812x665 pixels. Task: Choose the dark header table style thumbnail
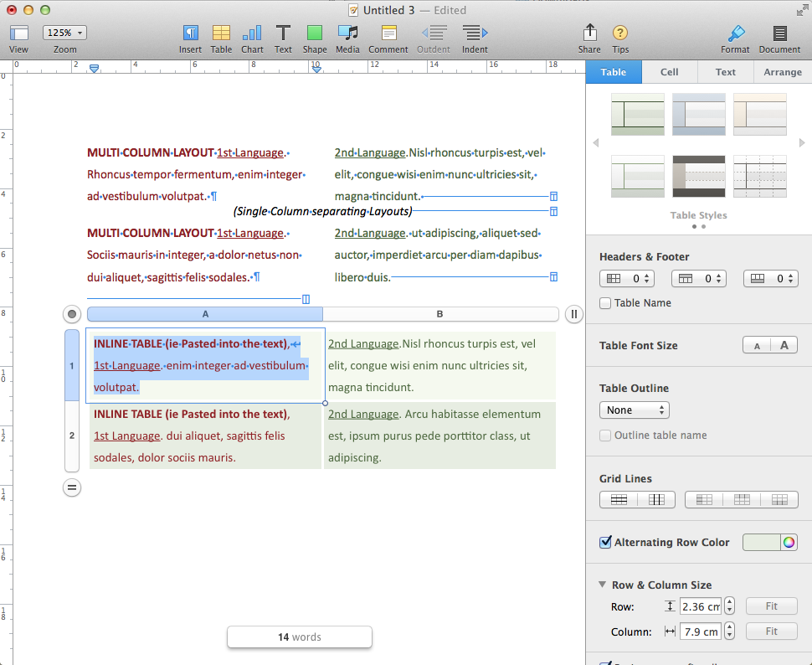coord(699,176)
